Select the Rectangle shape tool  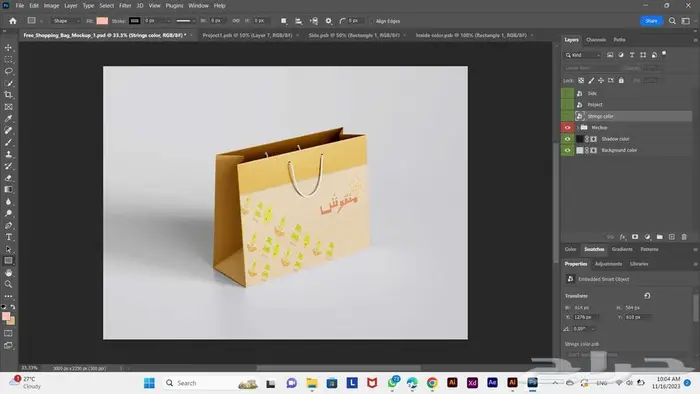[x=8, y=261]
